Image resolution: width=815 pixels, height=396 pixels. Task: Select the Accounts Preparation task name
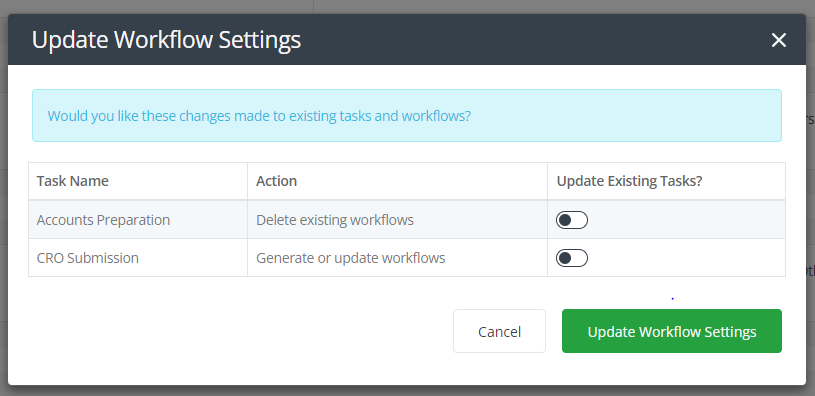coord(103,220)
